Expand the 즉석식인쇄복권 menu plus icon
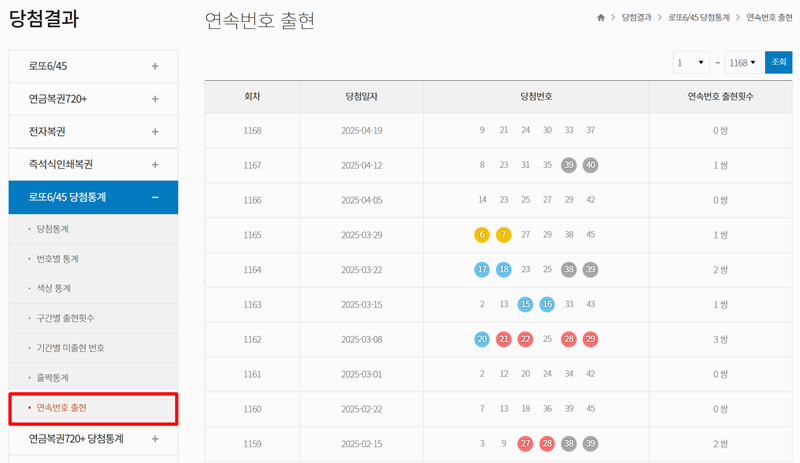Image resolution: width=800 pixels, height=463 pixels. [155, 164]
